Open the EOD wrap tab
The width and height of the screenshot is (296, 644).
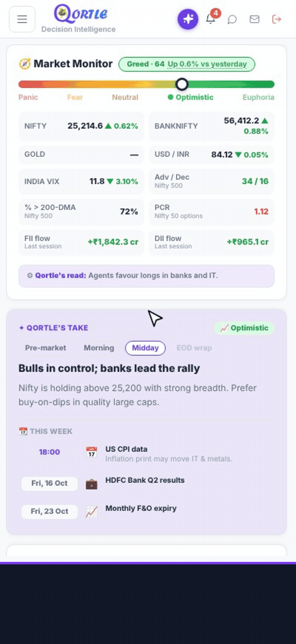click(194, 348)
